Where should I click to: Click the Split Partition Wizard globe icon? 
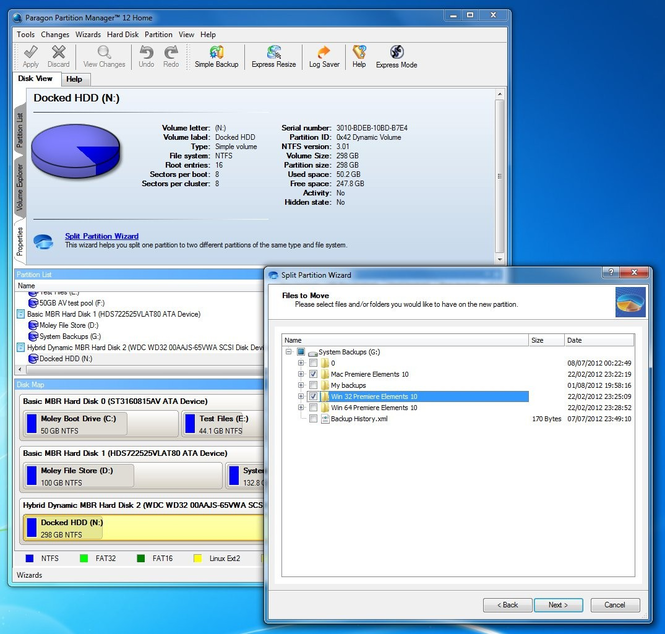(43, 241)
